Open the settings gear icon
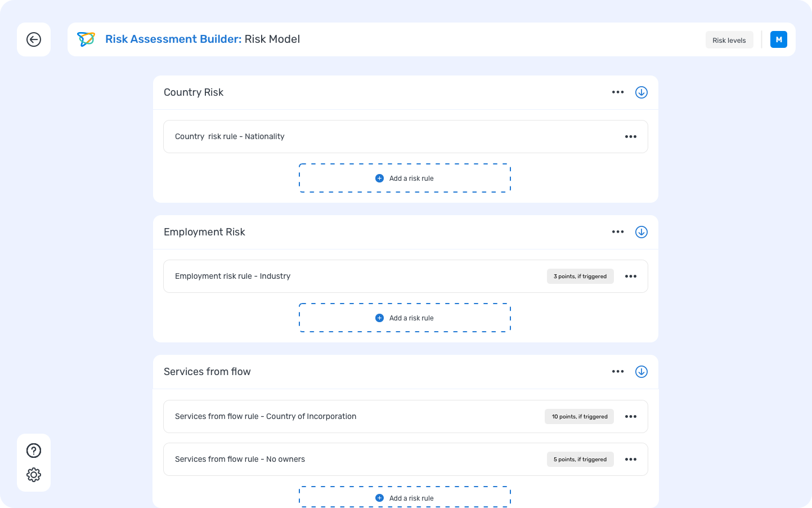812x508 pixels. pos(34,475)
